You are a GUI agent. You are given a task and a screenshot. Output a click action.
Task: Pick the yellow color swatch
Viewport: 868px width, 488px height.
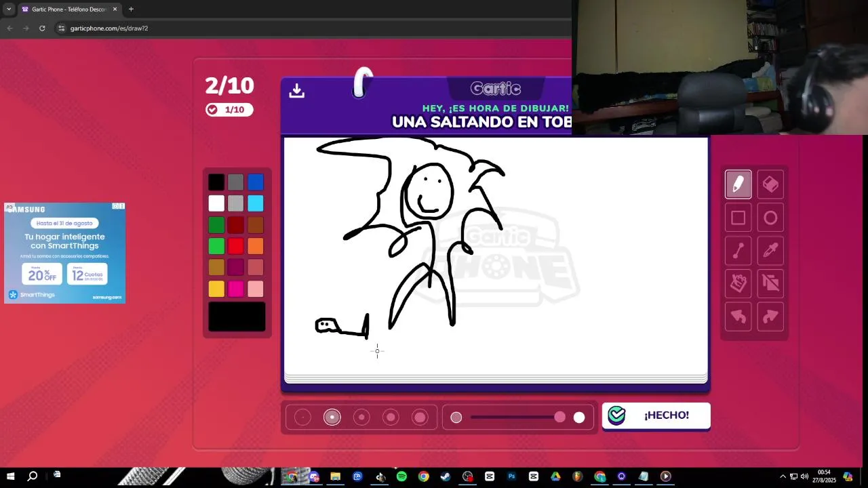(216, 289)
